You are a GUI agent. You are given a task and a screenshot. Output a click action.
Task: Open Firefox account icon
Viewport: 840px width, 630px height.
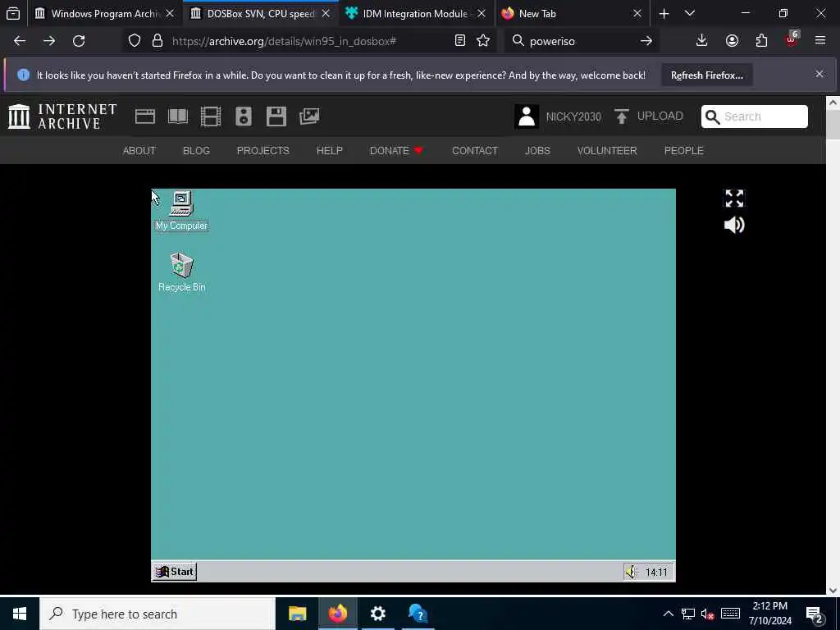pyautogui.click(x=732, y=41)
